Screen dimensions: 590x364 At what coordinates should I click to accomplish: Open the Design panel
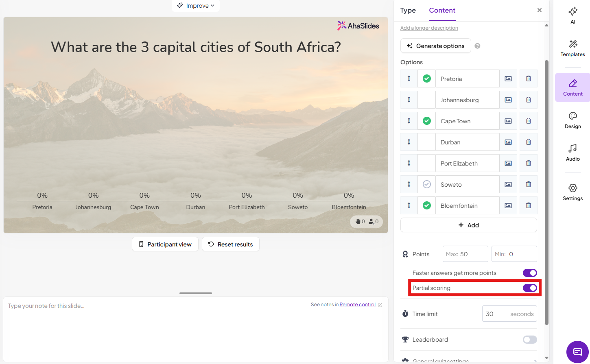573,120
